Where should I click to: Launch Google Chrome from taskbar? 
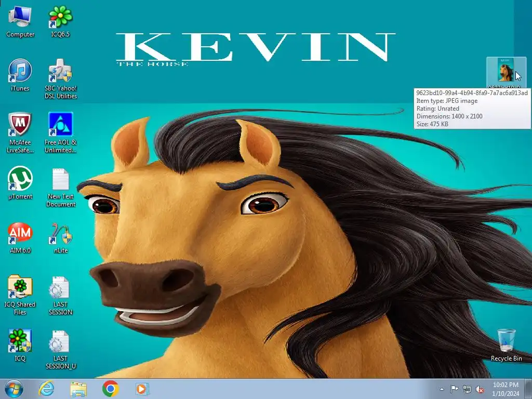[x=110, y=389]
